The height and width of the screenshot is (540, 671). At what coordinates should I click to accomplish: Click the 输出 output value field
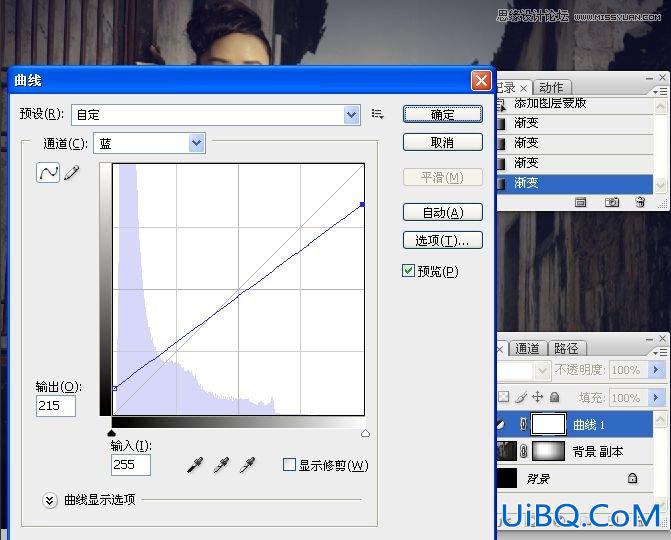pyautogui.click(x=56, y=406)
